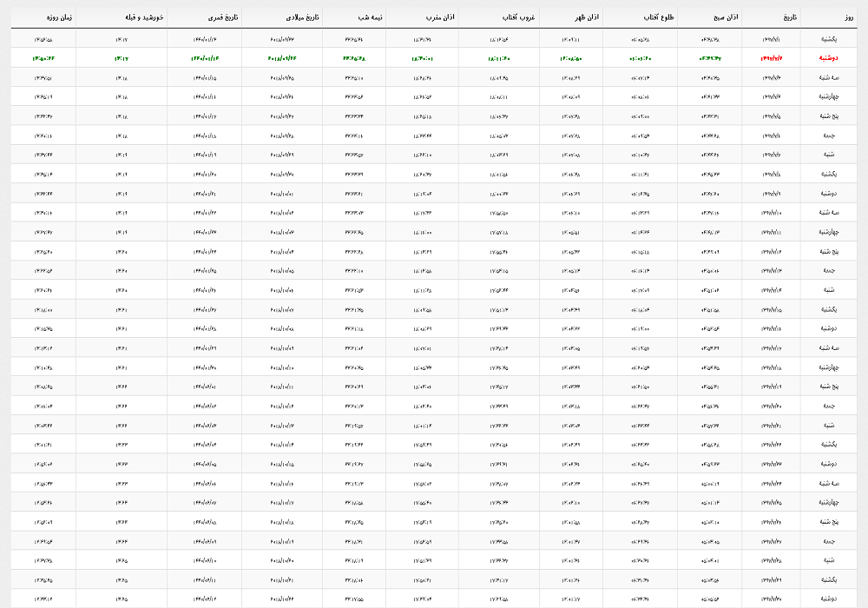Select the red highlighted دوشنبه day cell
This screenshot has width=868, height=608.
(x=828, y=58)
